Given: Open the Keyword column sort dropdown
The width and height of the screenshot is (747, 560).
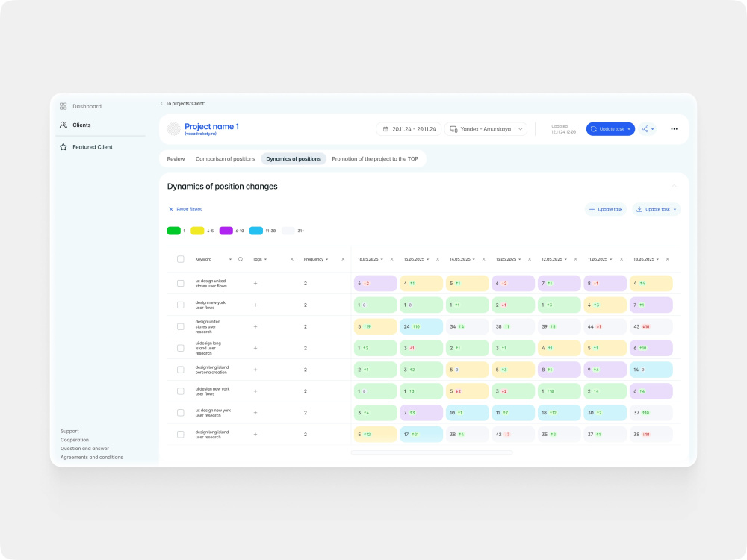Looking at the screenshot, I should (230, 260).
